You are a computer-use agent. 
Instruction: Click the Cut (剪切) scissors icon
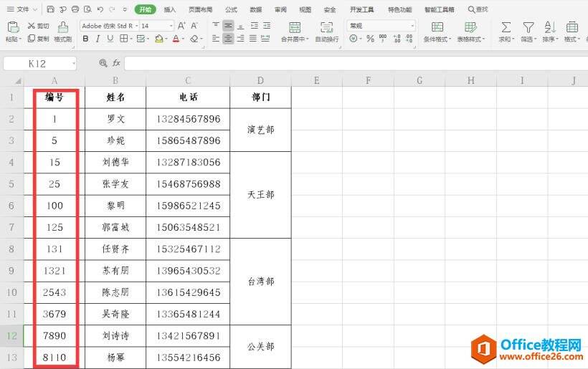coord(32,26)
